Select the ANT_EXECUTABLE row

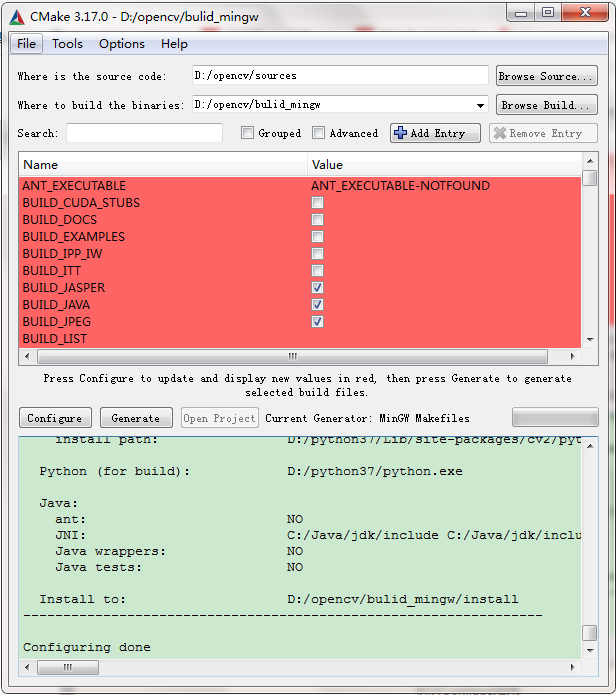point(300,186)
